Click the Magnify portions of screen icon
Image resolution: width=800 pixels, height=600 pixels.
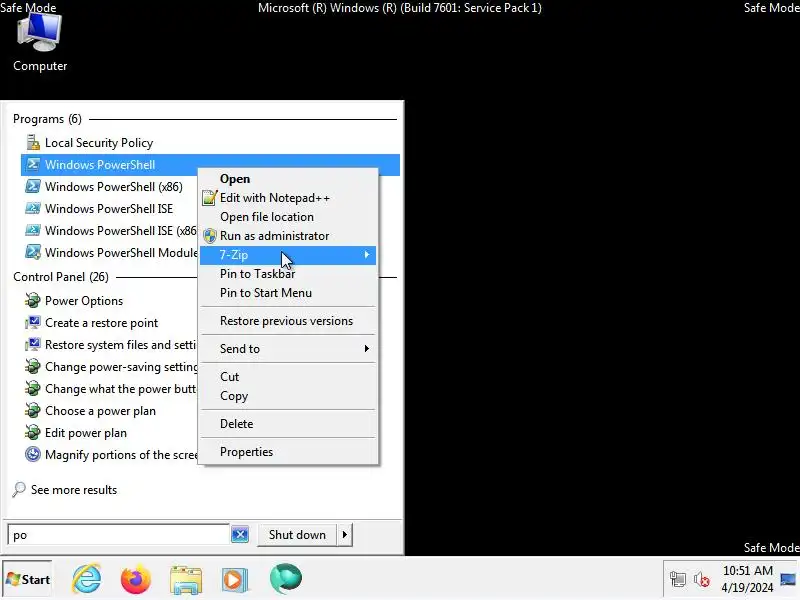point(33,454)
